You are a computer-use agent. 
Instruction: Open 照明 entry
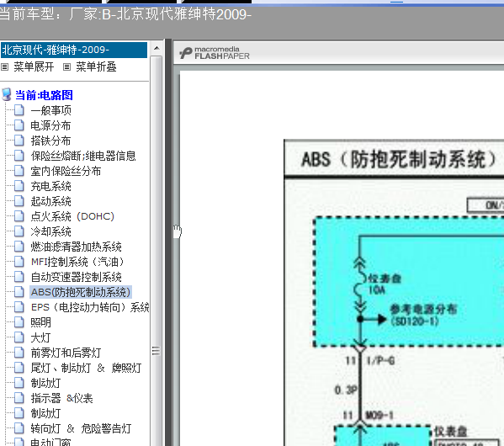point(40,322)
